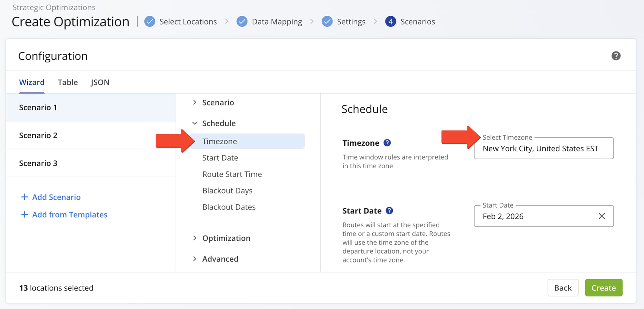Expand the Advanced section
Screen dimensions: 644x309
195,259
